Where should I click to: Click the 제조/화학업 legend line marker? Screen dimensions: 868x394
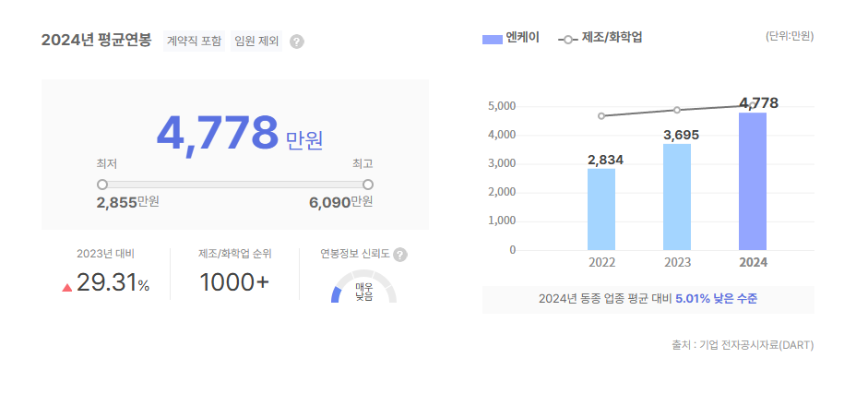click(568, 40)
